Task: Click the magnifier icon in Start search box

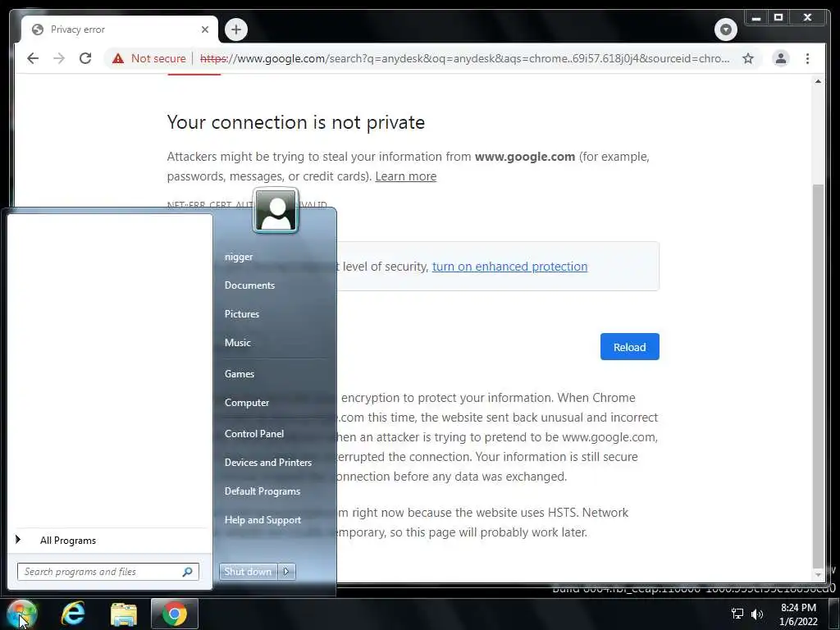Action: click(188, 572)
